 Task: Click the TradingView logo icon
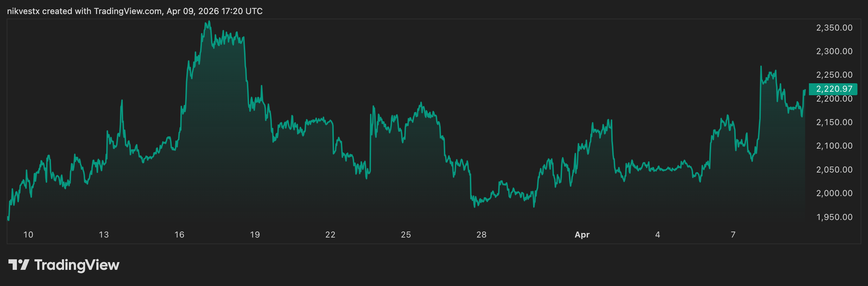(x=19, y=265)
